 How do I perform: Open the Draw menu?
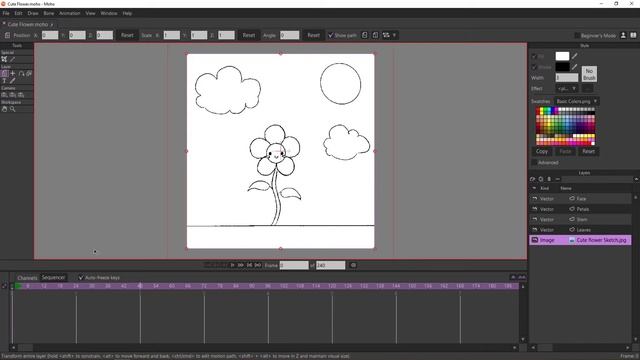tap(33, 13)
